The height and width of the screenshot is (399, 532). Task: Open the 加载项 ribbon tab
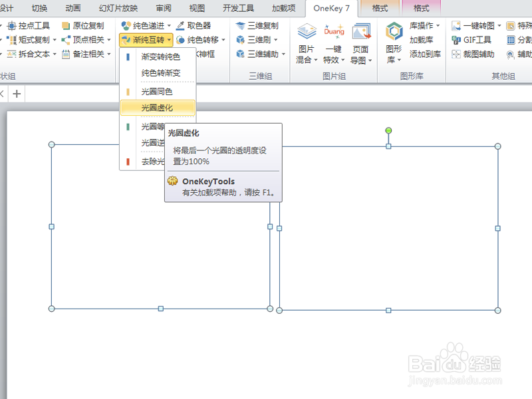coord(284,8)
